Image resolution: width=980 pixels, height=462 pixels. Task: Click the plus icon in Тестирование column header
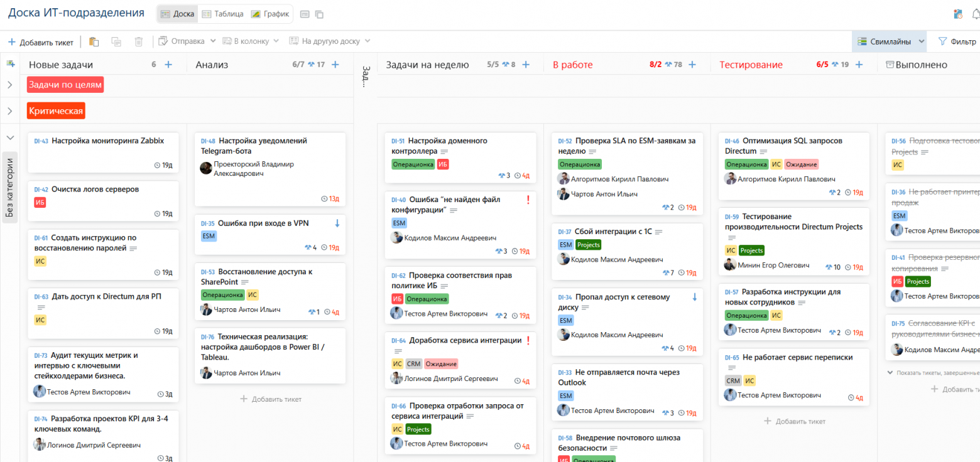click(859, 65)
